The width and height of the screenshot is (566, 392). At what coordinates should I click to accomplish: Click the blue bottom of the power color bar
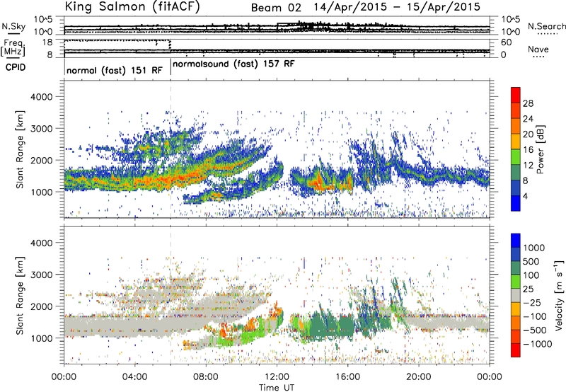pos(516,203)
